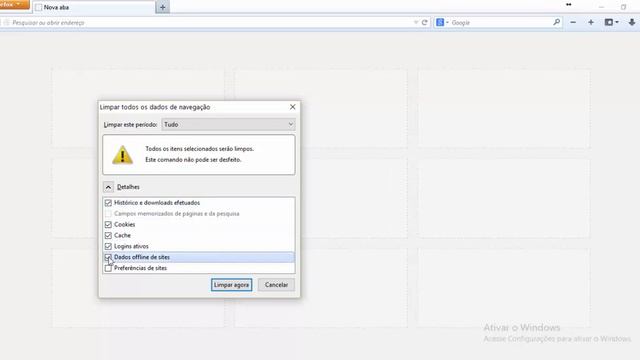Toggle Dados offline de sites checkbox
Screen dimensions: 640x360
tap(108, 257)
